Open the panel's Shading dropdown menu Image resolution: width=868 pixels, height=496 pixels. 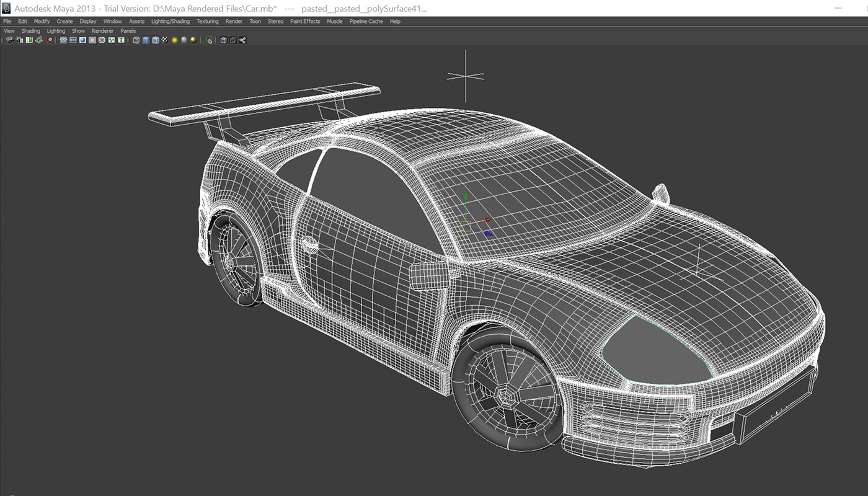(x=30, y=31)
